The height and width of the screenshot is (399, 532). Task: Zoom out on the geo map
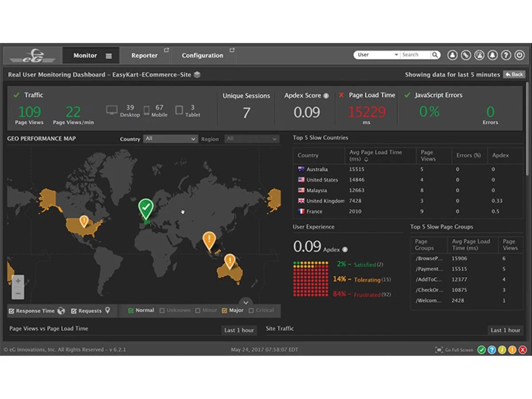pyautogui.click(x=18, y=293)
